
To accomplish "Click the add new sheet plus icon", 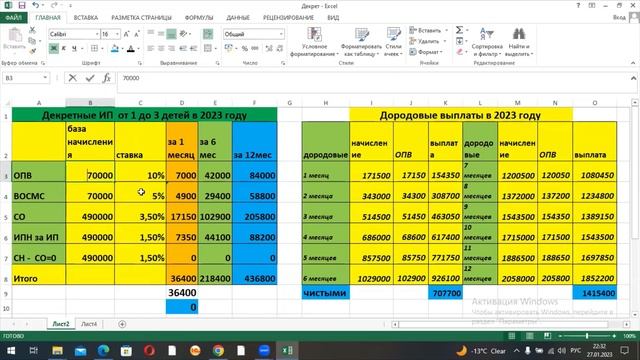I will point(122,324).
